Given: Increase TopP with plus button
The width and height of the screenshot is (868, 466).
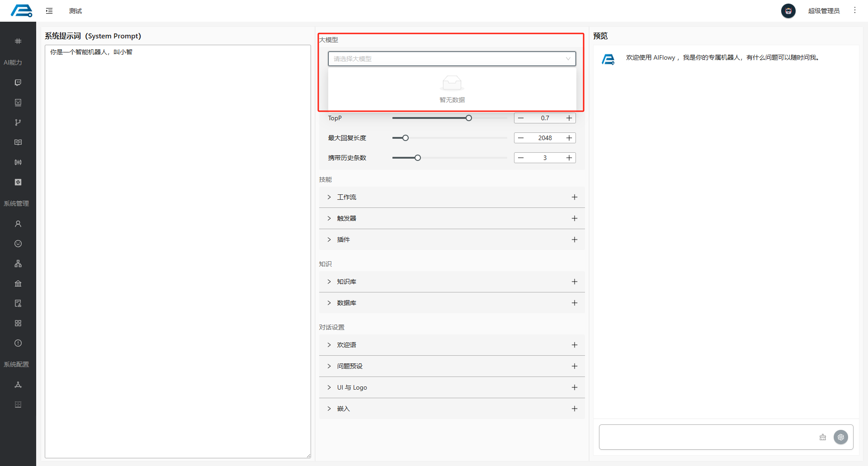Looking at the screenshot, I should coord(569,118).
